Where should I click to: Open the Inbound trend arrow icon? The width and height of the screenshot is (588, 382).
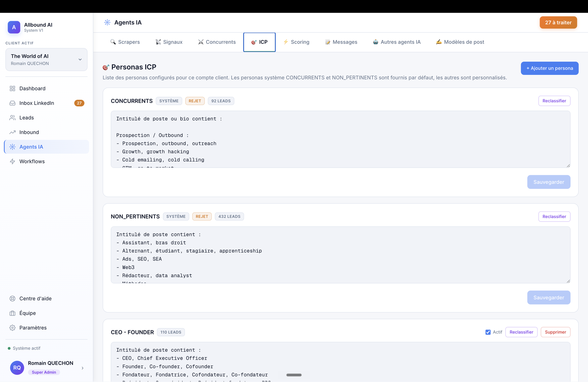tap(12, 132)
